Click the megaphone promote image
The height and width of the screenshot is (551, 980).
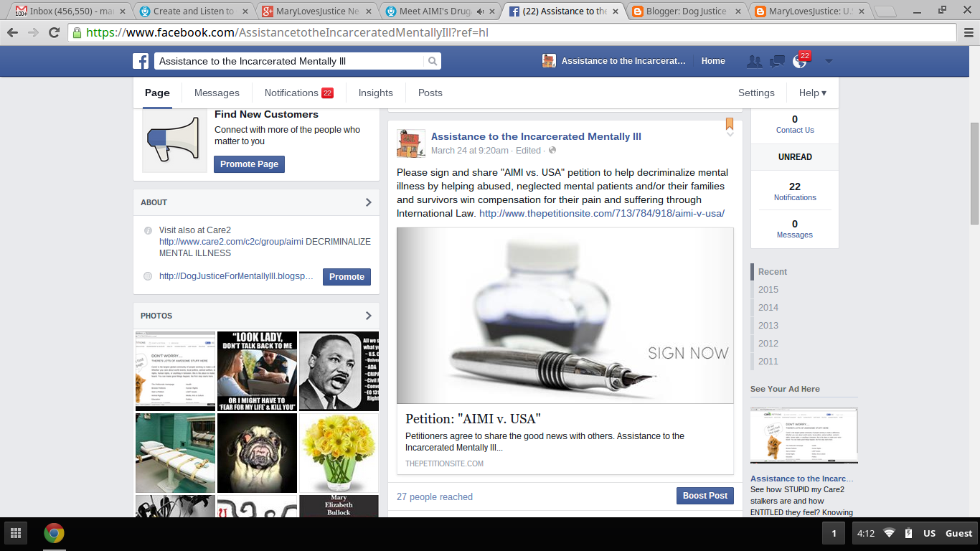174,141
